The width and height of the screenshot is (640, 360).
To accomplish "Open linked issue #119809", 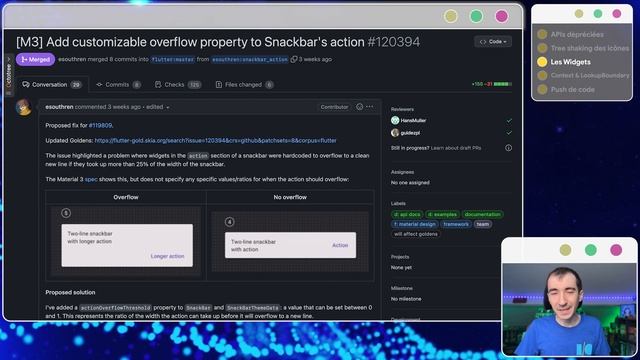I will coord(100,125).
